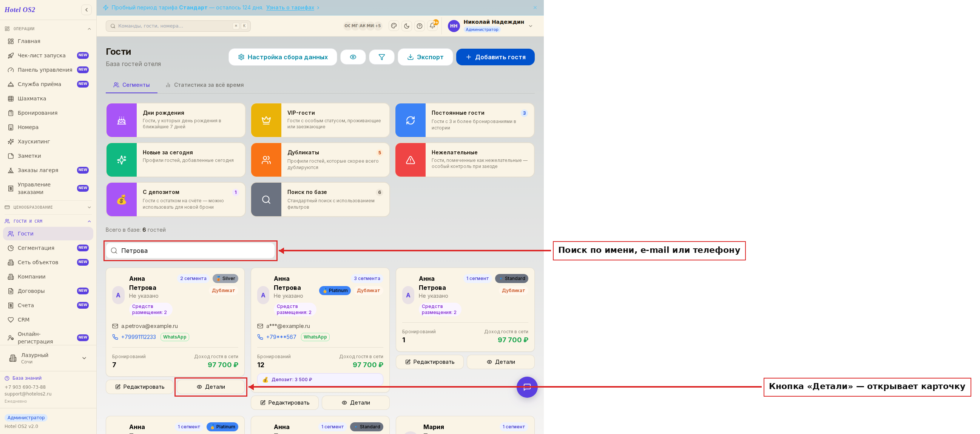
Task: Click the Экспорт button
Action: tap(425, 57)
